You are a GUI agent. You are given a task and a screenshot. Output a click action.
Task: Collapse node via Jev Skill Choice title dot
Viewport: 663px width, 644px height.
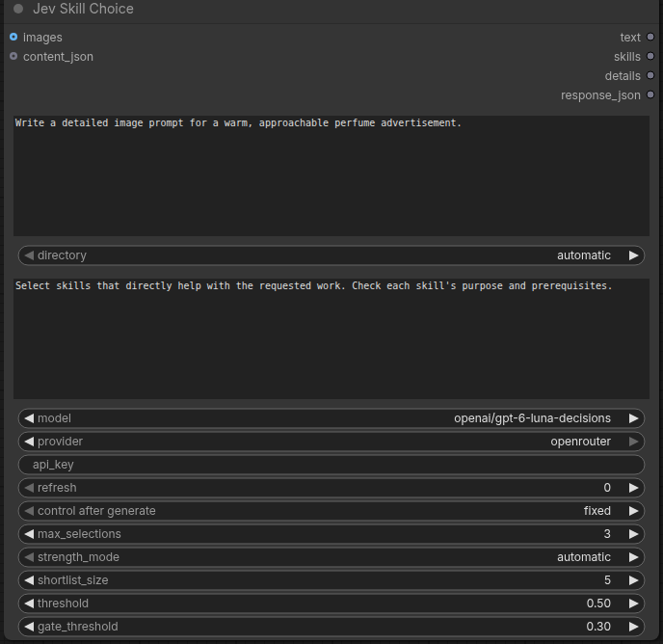point(18,9)
